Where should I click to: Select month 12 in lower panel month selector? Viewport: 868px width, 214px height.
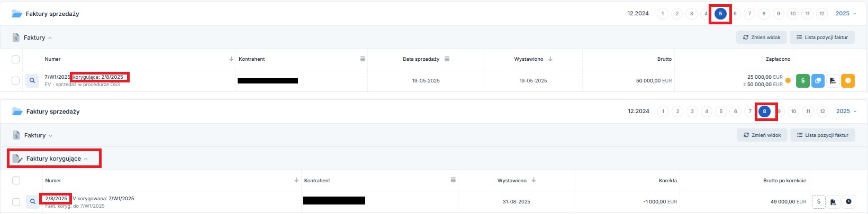(x=822, y=111)
